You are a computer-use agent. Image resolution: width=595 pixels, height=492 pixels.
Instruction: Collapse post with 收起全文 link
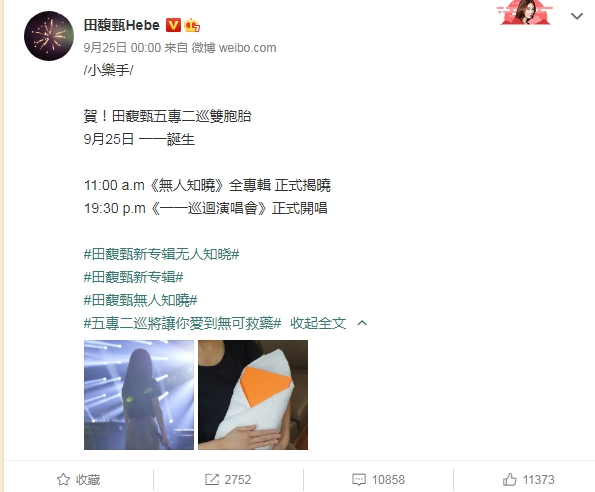pos(318,323)
